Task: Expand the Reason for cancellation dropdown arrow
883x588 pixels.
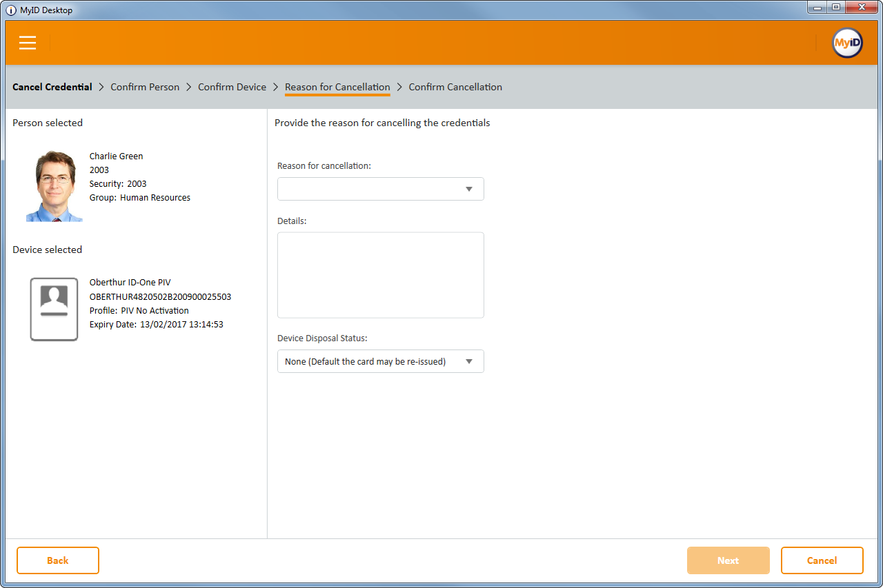Action: (x=469, y=189)
